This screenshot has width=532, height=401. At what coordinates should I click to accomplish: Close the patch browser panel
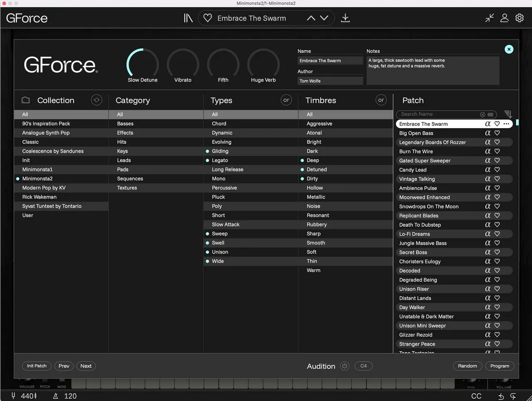(509, 49)
